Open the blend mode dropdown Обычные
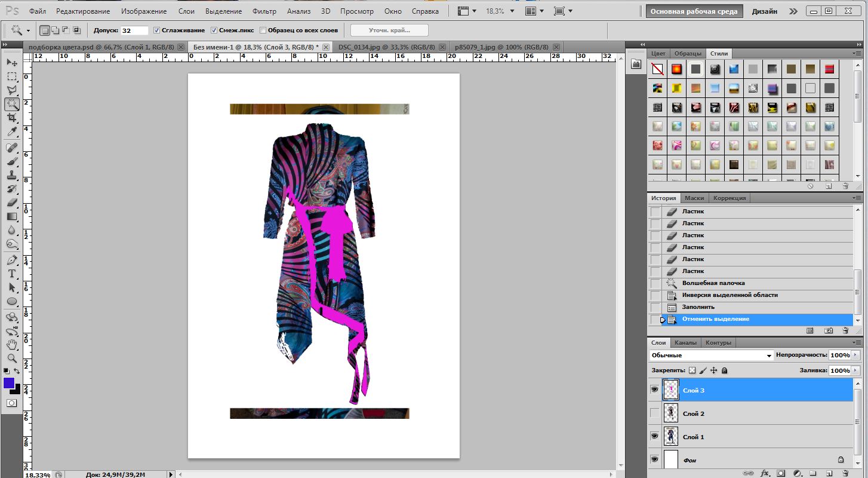Image resolution: width=868 pixels, height=478 pixels. click(x=711, y=356)
